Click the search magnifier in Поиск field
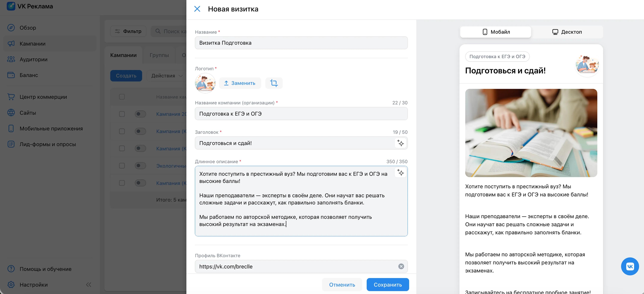Screen dimensions: 644x294 [x=158, y=31]
